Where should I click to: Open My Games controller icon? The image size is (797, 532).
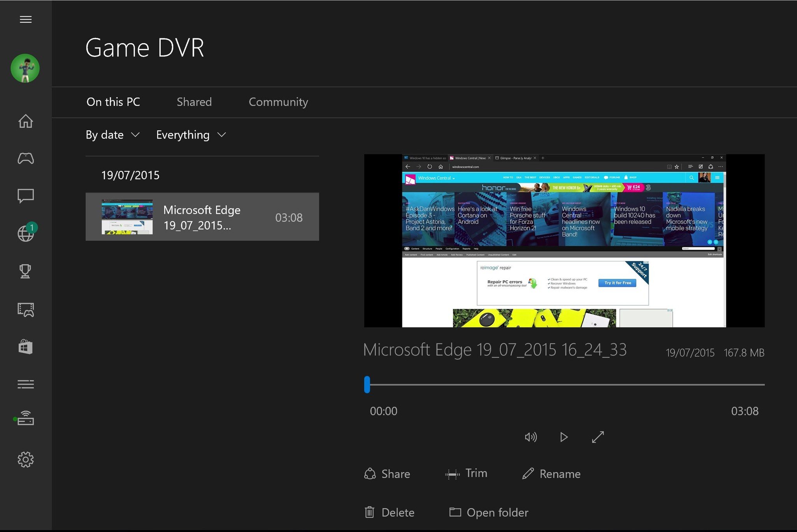coord(26,158)
